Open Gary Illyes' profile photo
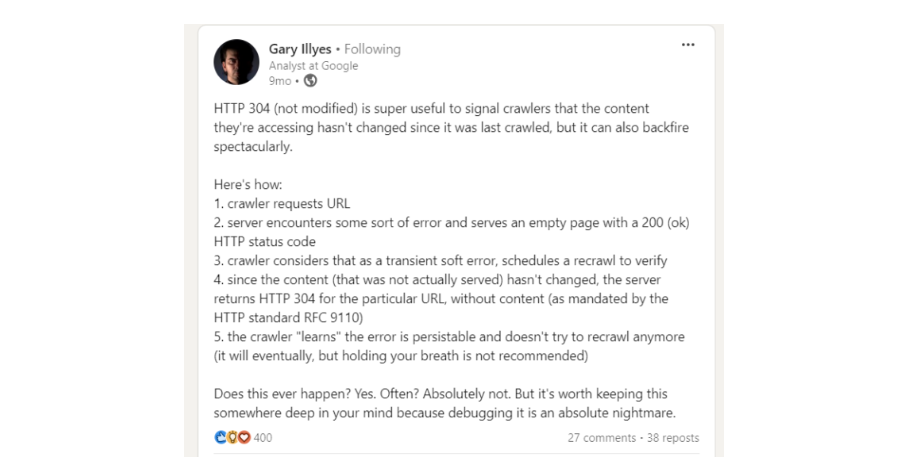Screen dimensions: 905x466 [x=236, y=62]
